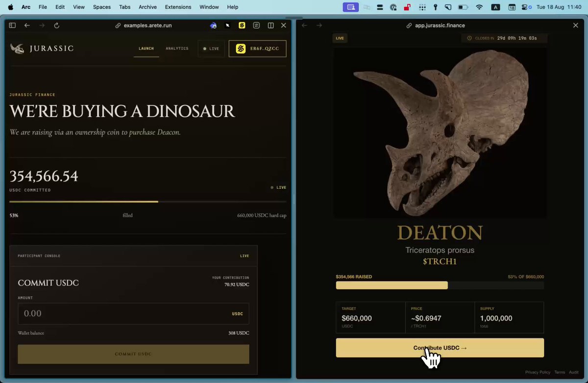Screen dimensions: 588x383
Task: Focus the USDC amount input field
Action: [133, 313]
